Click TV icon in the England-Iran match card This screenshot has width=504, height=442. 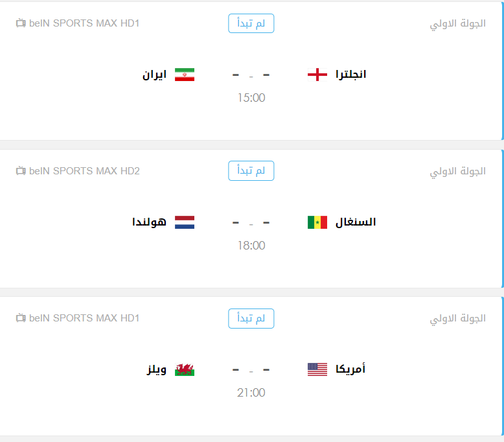coord(21,23)
